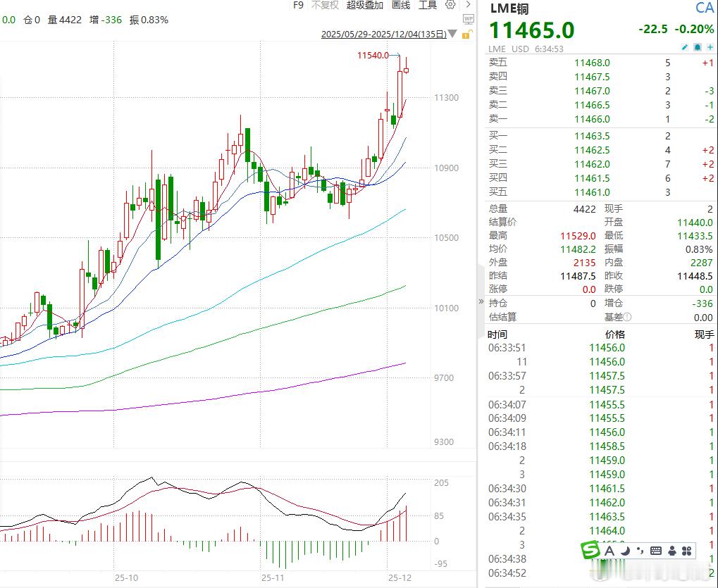Open the date range dropdown triangle
This screenshot has height=588, width=718.
click(x=452, y=33)
